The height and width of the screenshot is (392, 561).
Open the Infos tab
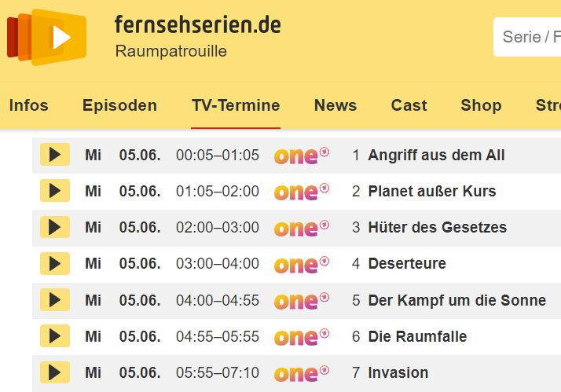tap(28, 105)
